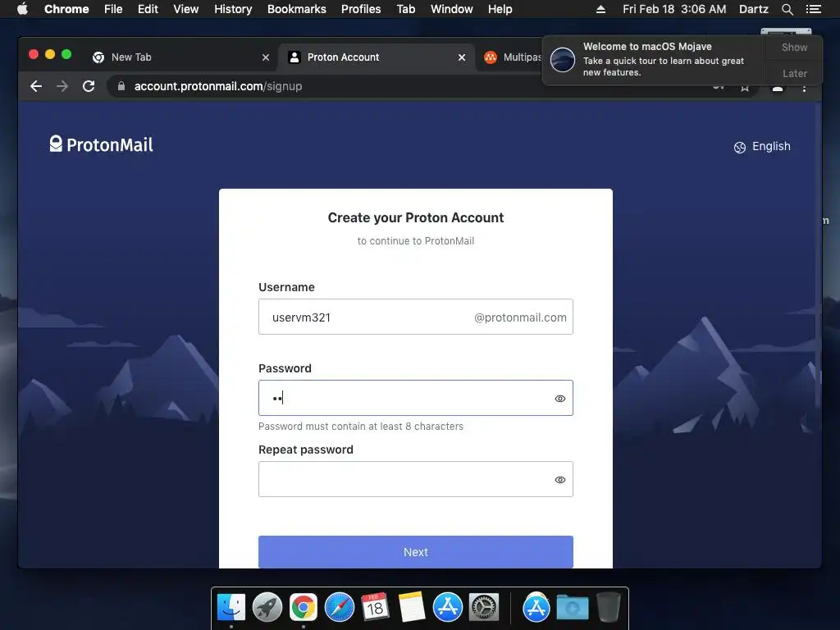
Task: Click the address bar URL
Action: 218,86
